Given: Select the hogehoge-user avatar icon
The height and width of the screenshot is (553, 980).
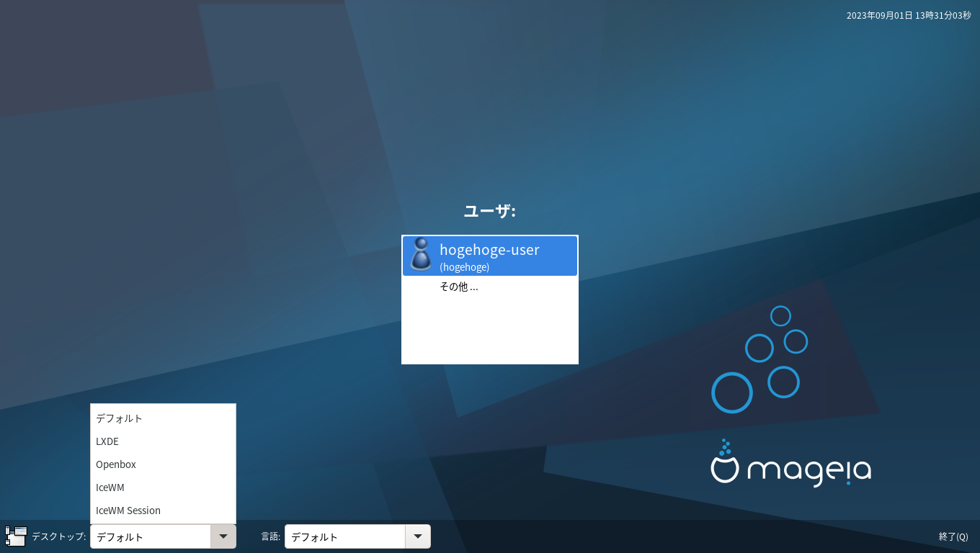Looking at the screenshot, I should [420, 255].
